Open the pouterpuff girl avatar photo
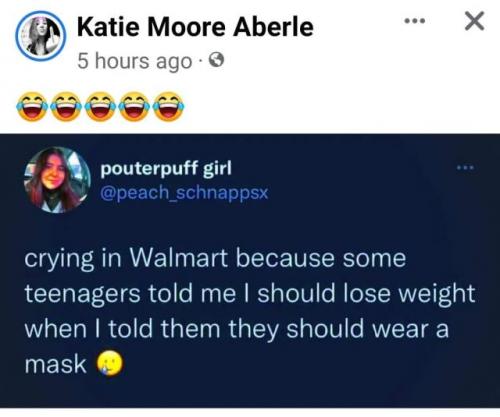Viewport: 500px width, 417px height. coord(57,180)
